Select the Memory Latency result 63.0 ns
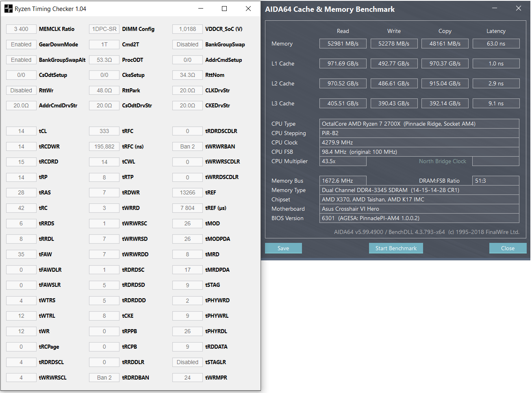532x393 pixels. click(496, 44)
